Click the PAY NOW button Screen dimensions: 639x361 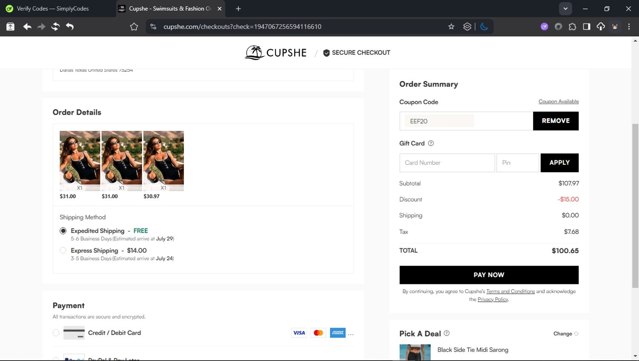point(489,275)
